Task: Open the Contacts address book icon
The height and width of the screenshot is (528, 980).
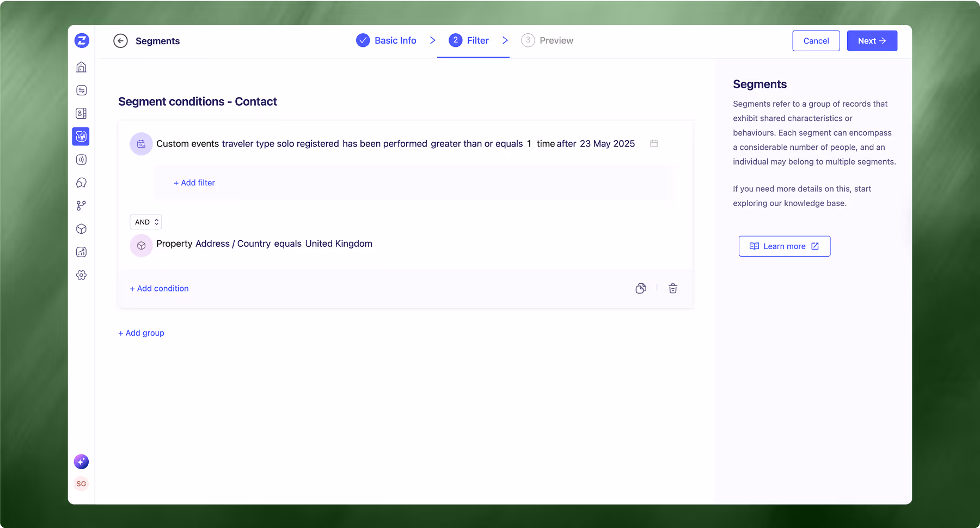Action: tap(81, 113)
